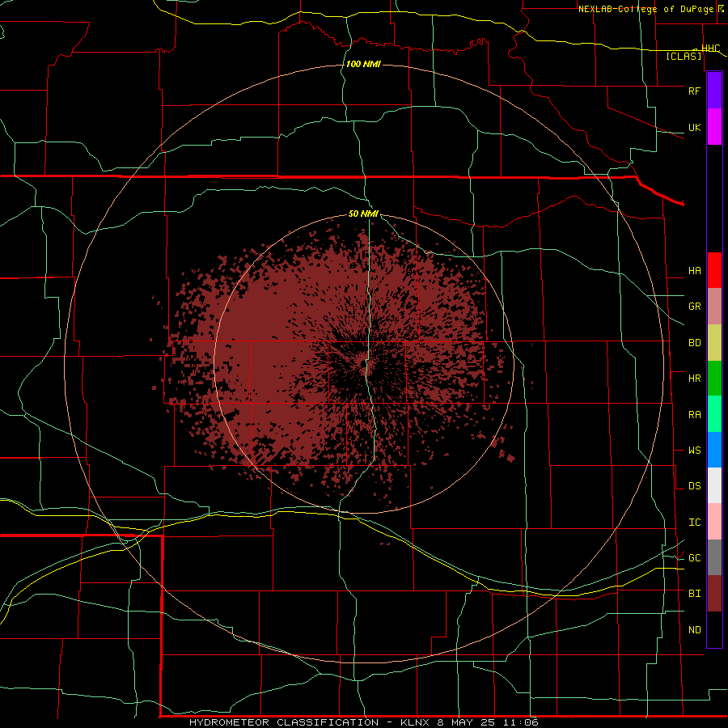
Task: Pick the aqua RA legend color swatch
Action: 714,414
